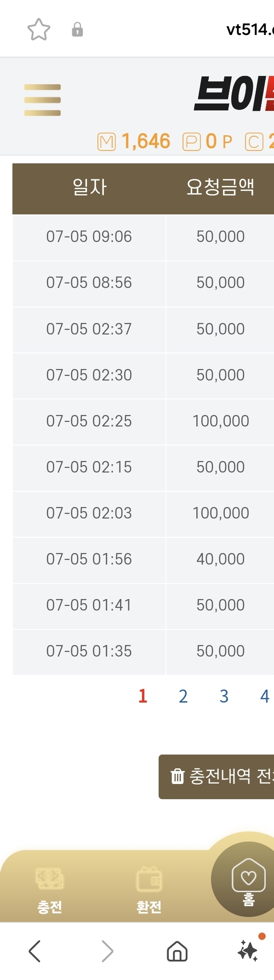The height and width of the screenshot is (980, 274).
Task: Tap the 일자 column header
Action: pyautogui.click(x=89, y=188)
